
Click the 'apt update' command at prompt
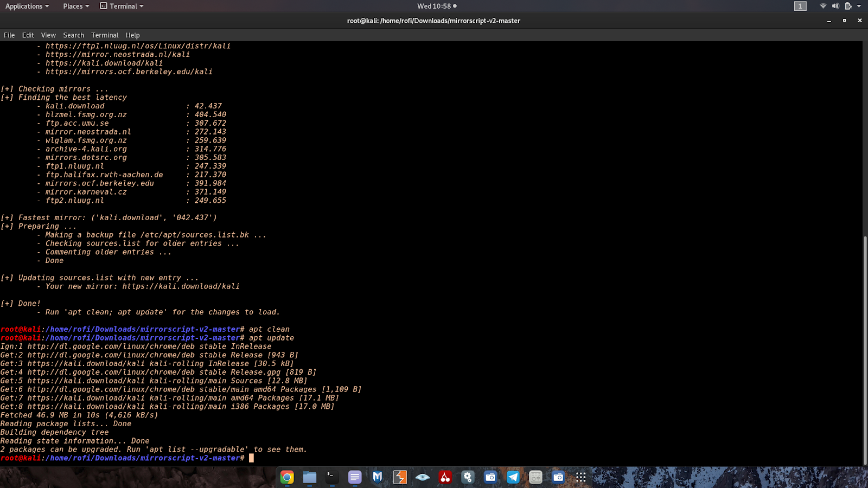click(272, 338)
